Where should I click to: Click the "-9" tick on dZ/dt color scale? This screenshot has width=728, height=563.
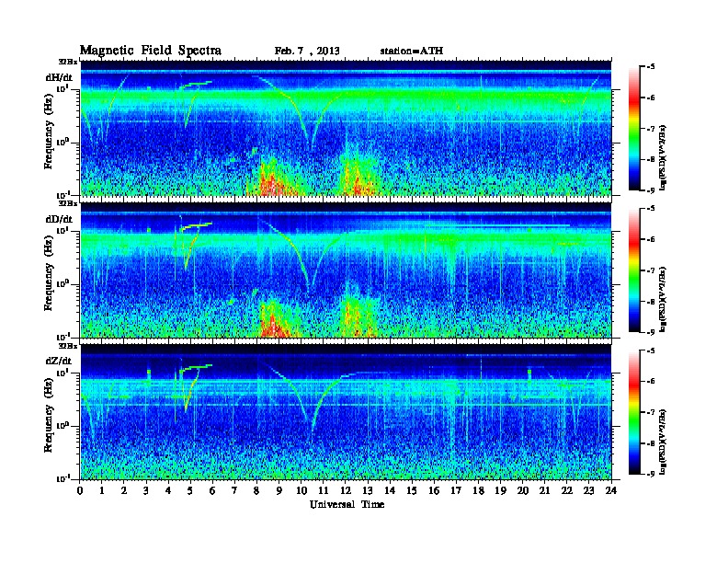[651, 474]
